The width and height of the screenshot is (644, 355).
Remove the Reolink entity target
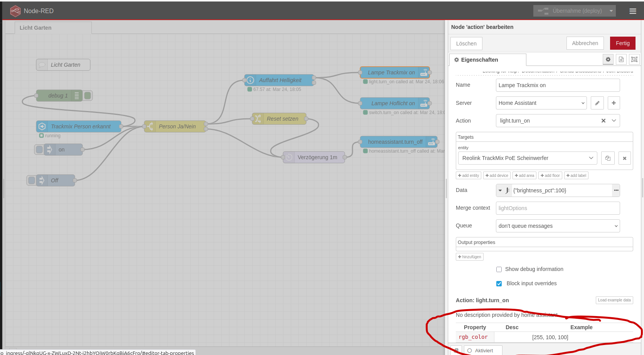tap(624, 158)
